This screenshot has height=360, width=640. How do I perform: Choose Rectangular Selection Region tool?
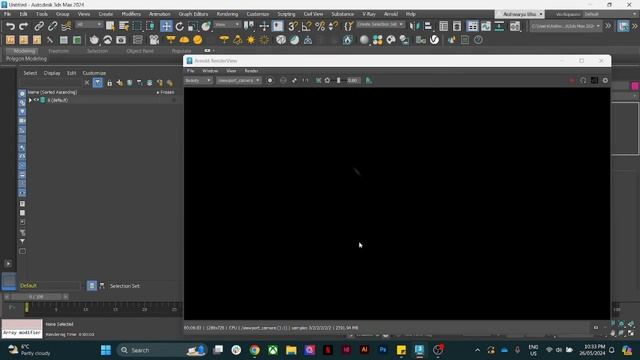137,27
